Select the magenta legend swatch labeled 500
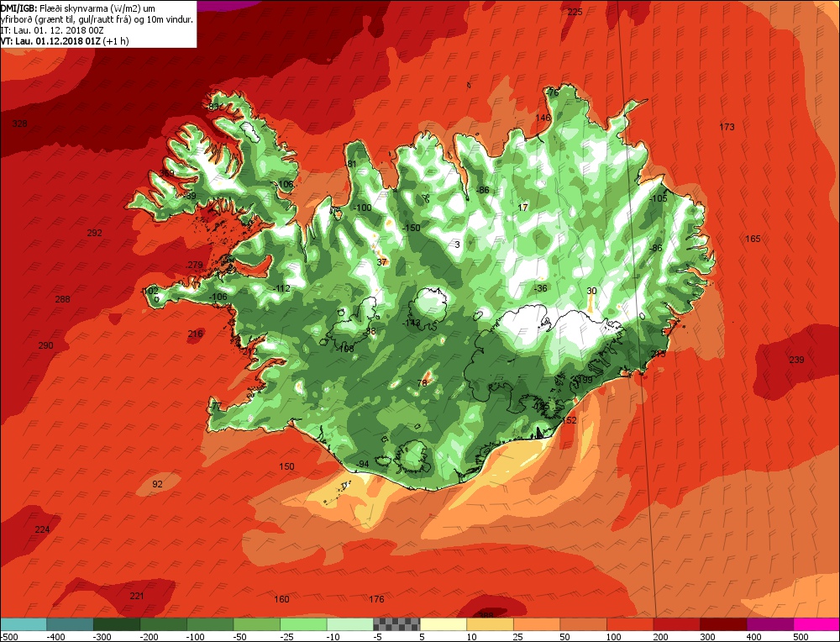This screenshot has width=840, height=642. coord(816,624)
